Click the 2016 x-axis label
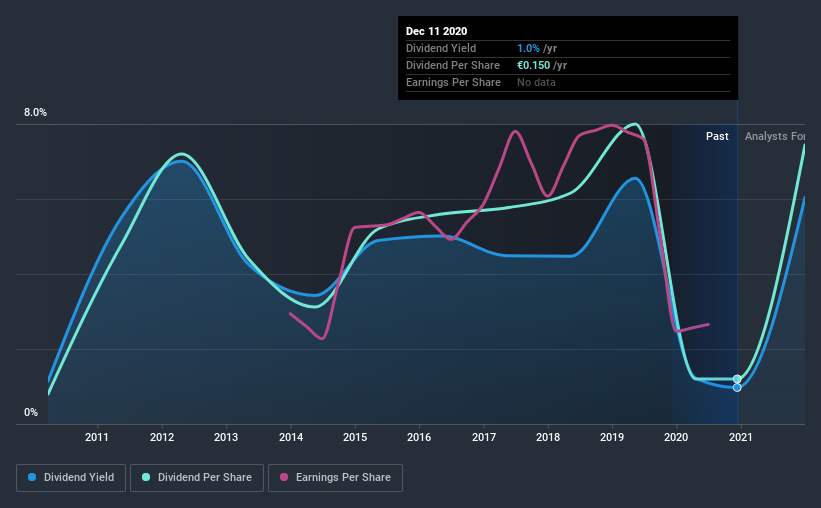 pos(419,437)
